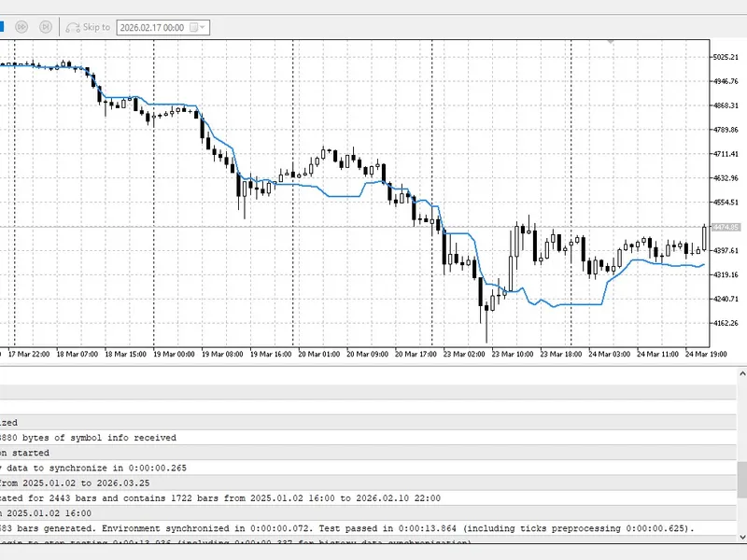The width and height of the screenshot is (747, 560).
Task: Click the 19 Mar 16:00 time label
Action: point(271,355)
